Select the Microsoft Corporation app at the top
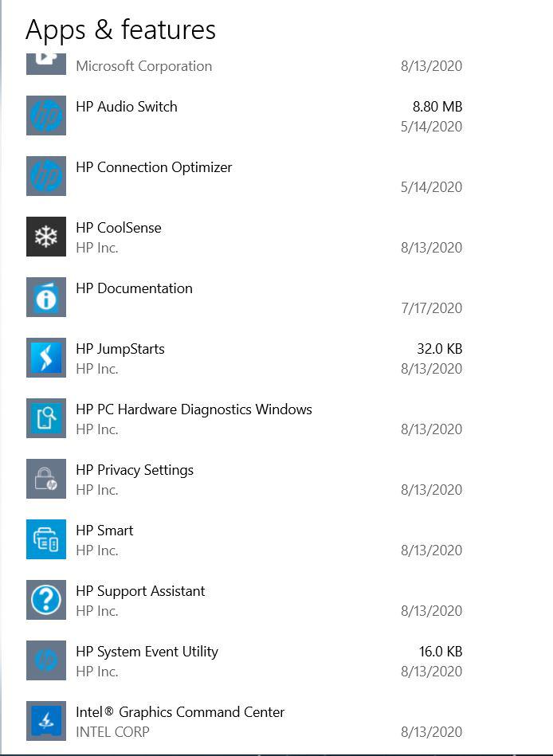Viewport: 553px width, 756px height. [x=239, y=65]
